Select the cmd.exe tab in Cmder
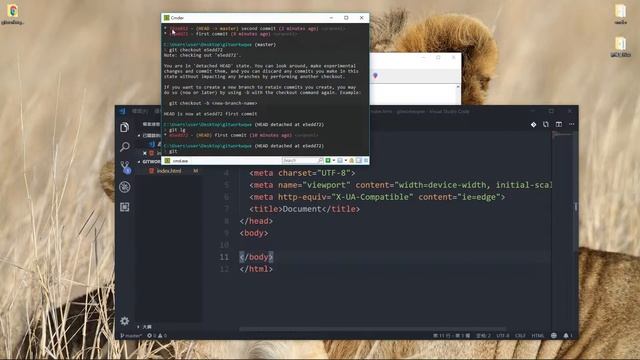The width and height of the screenshot is (640, 360). (177, 161)
